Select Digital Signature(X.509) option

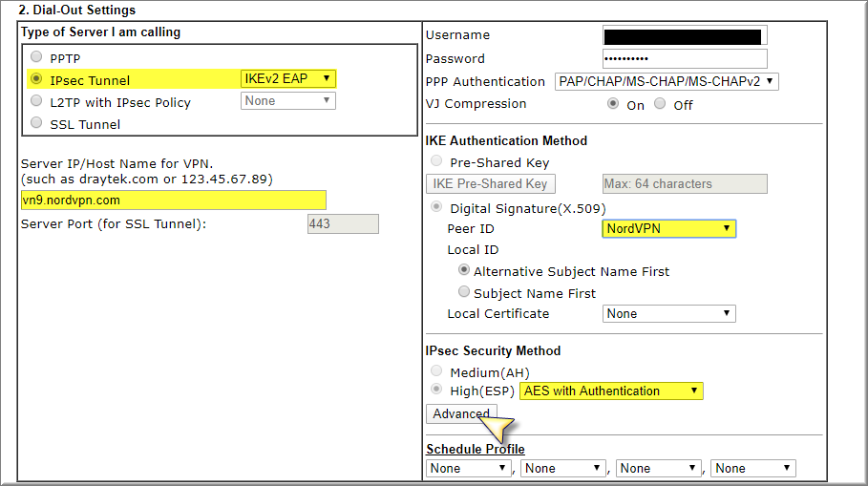[436, 207]
